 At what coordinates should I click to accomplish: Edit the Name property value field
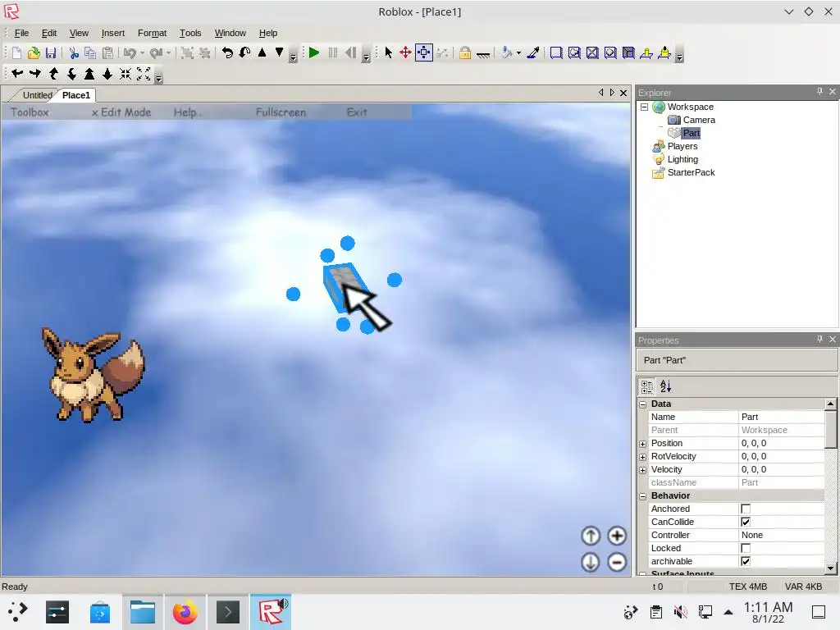pyautogui.click(x=781, y=417)
